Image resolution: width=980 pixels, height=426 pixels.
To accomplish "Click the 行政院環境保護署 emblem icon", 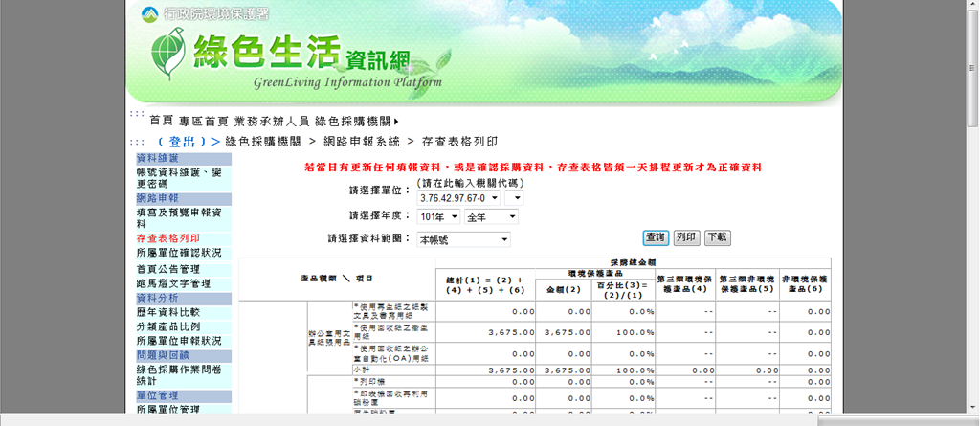I will (149, 14).
